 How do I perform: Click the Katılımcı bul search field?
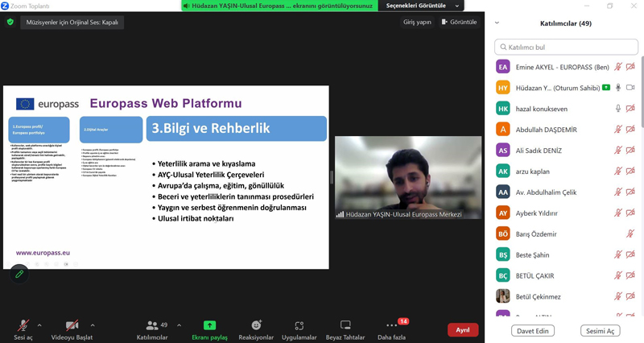click(566, 47)
